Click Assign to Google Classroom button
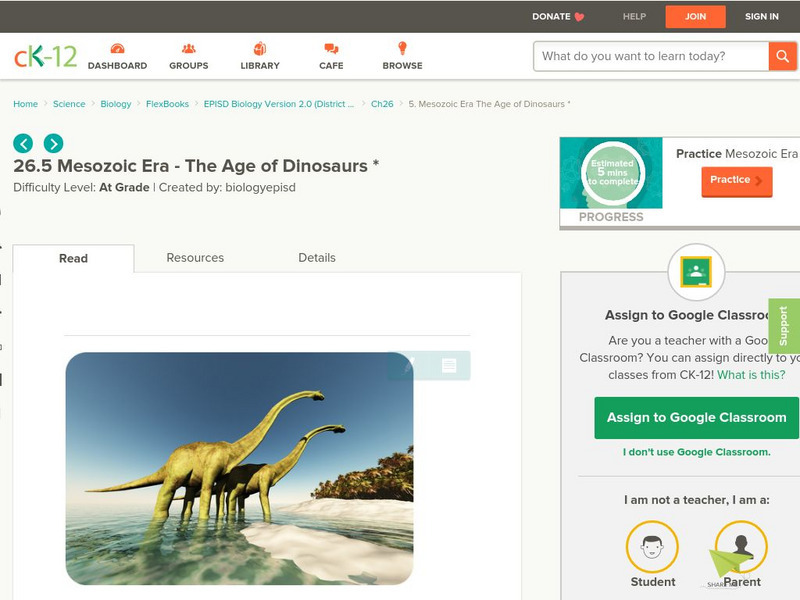 (696, 418)
